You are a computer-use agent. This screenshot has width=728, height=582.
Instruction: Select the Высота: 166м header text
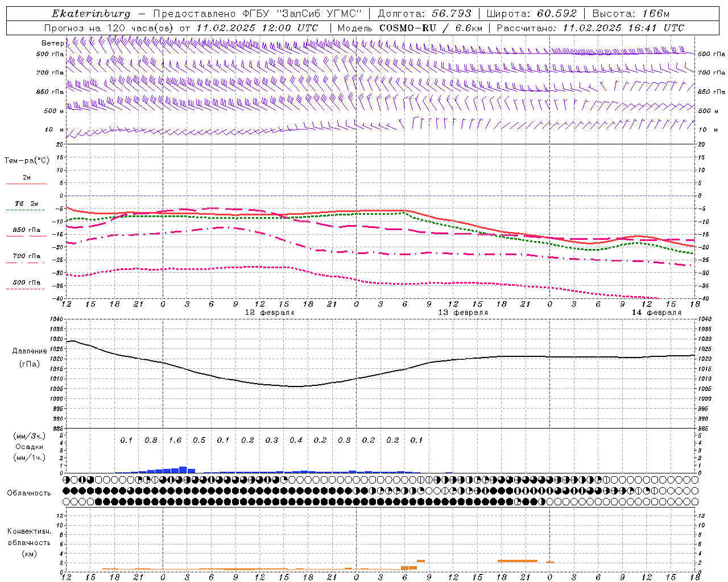click(x=631, y=14)
